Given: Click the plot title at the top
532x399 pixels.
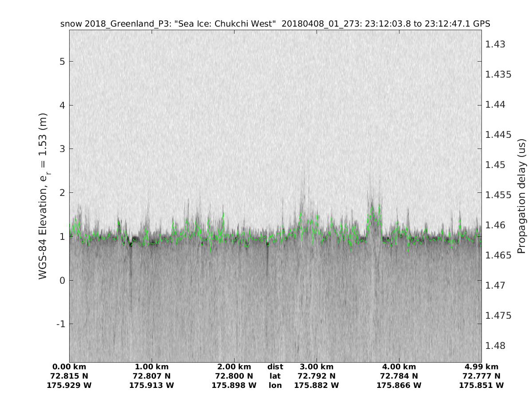Looking at the screenshot, I should [275, 24].
